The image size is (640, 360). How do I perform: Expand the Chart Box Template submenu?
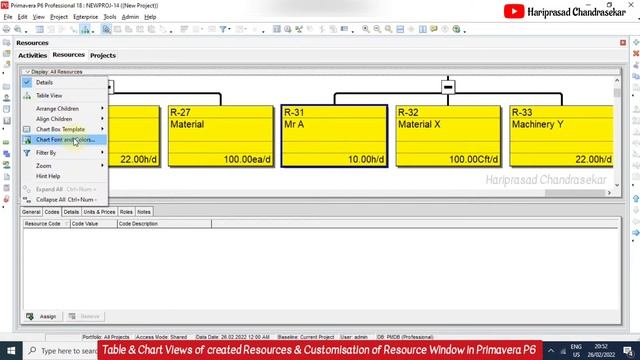[64, 129]
